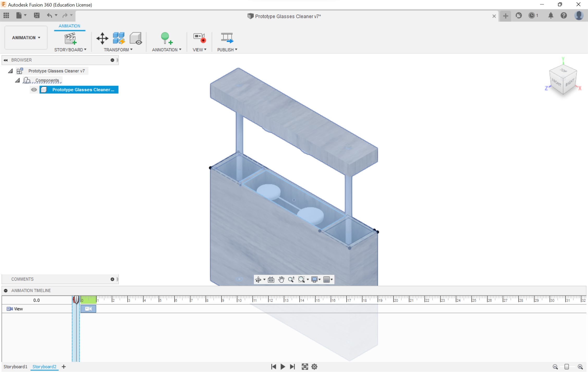The width and height of the screenshot is (588, 372).
Task: Click the Look At tool
Action: (271, 280)
